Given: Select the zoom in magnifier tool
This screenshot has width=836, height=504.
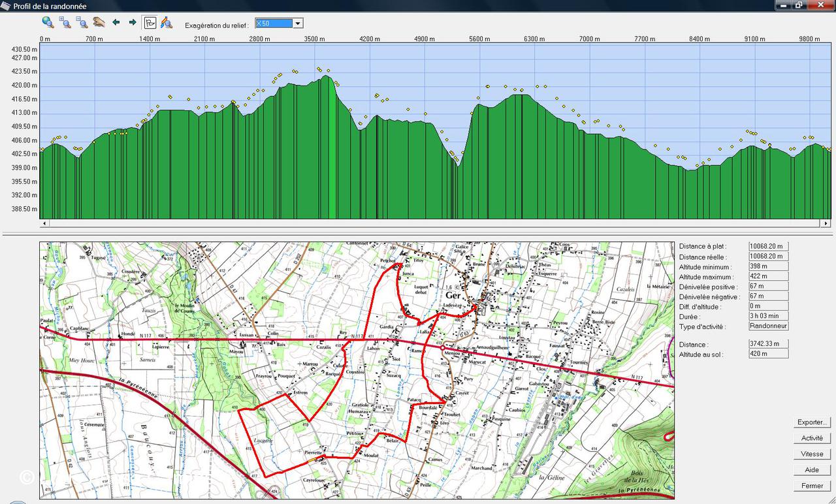Looking at the screenshot, I should pyautogui.click(x=65, y=22).
